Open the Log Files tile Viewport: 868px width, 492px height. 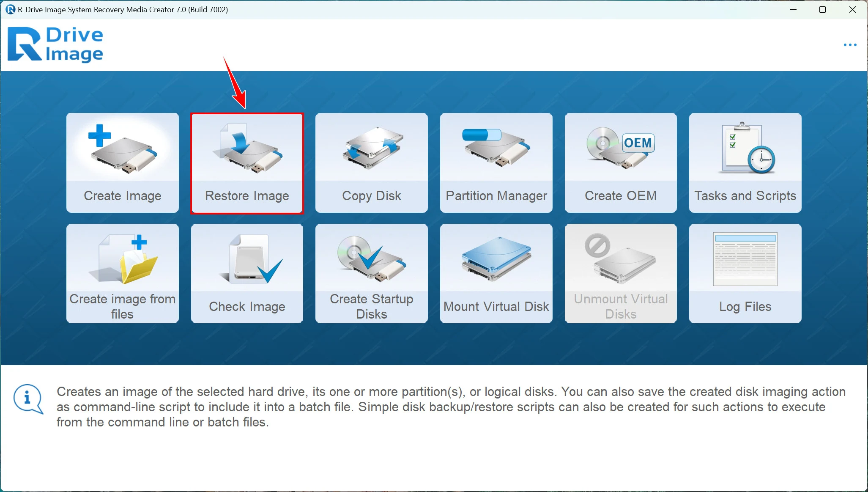pos(745,274)
